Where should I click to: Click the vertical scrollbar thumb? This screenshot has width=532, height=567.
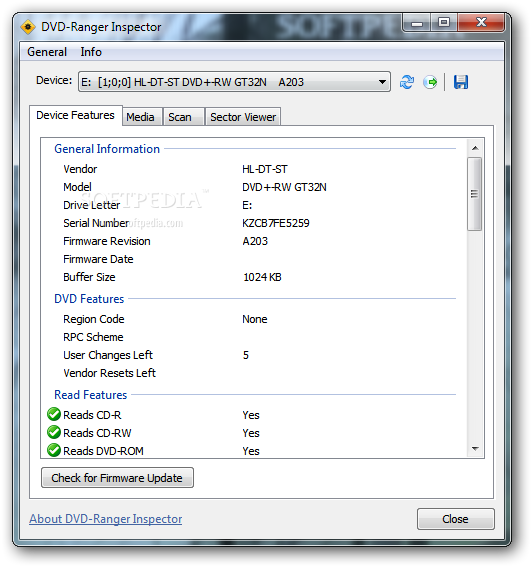pyautogui.click(x=474, y=194)
